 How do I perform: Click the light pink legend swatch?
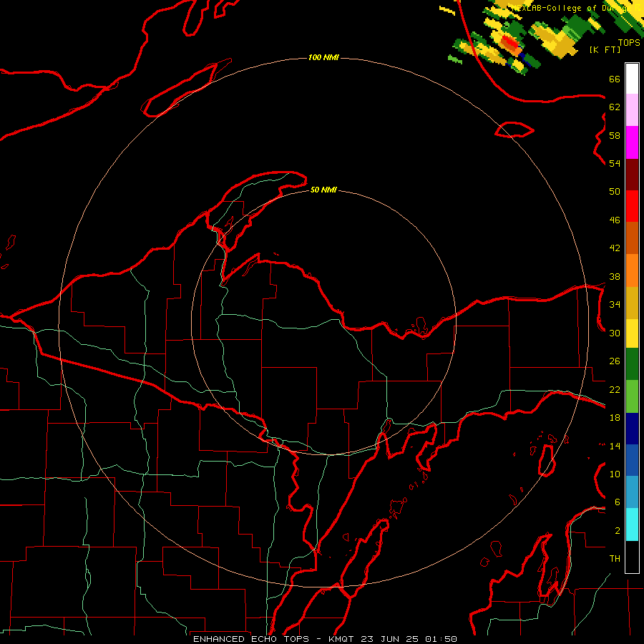tap(632, 109)
